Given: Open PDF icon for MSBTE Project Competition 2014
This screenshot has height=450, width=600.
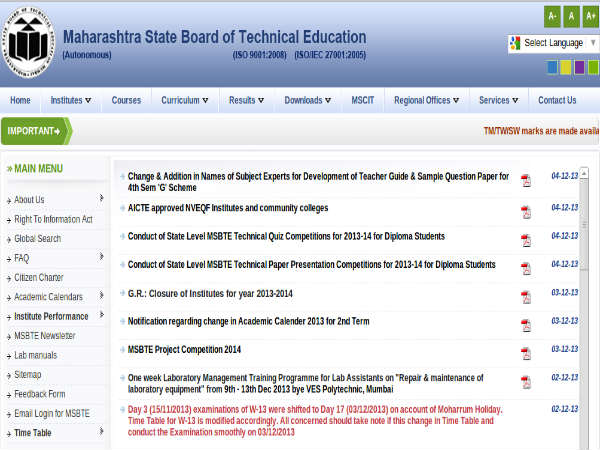Looking at the screenshot, I should click(x=526, y=353).
